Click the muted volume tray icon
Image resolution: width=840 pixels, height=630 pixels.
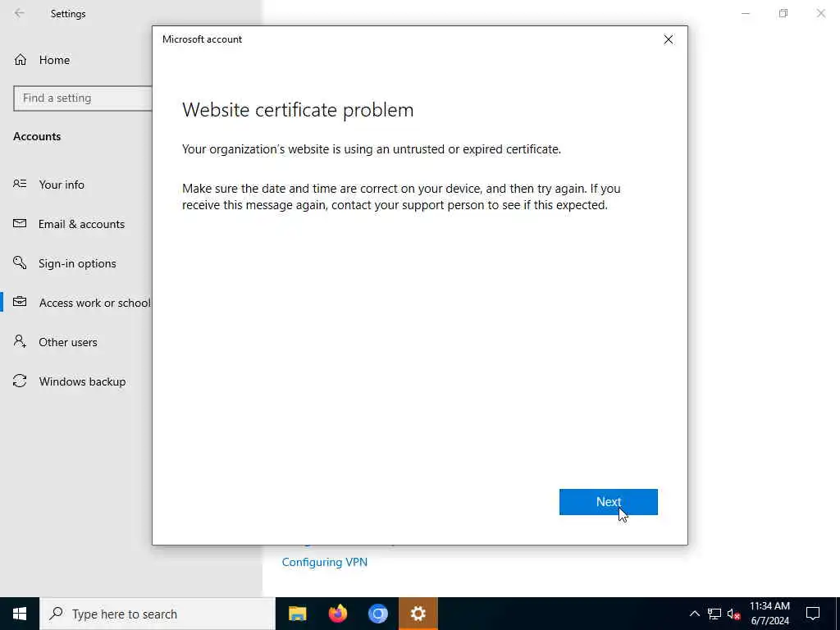tap(734, 614)
